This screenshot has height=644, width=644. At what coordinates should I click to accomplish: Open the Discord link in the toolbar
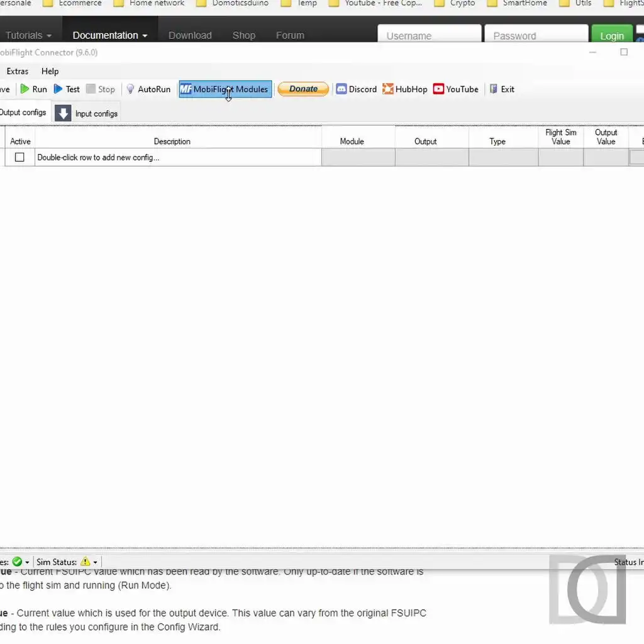pos(356,89)
